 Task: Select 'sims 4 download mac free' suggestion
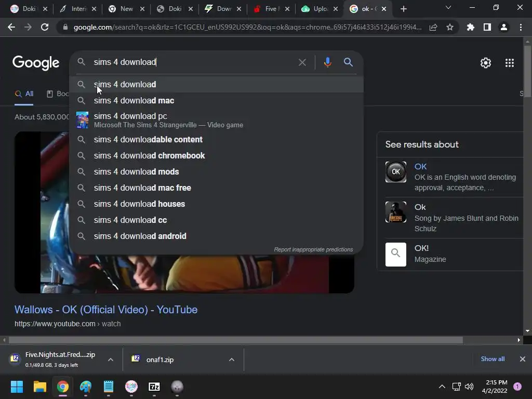[217, 188]
